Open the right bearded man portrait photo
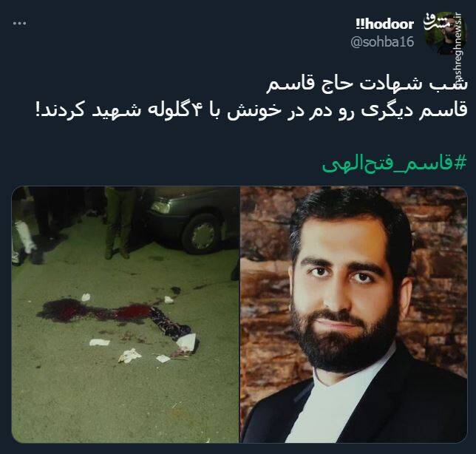This screenshot has height=454, width=476. [x=353, y=314]
